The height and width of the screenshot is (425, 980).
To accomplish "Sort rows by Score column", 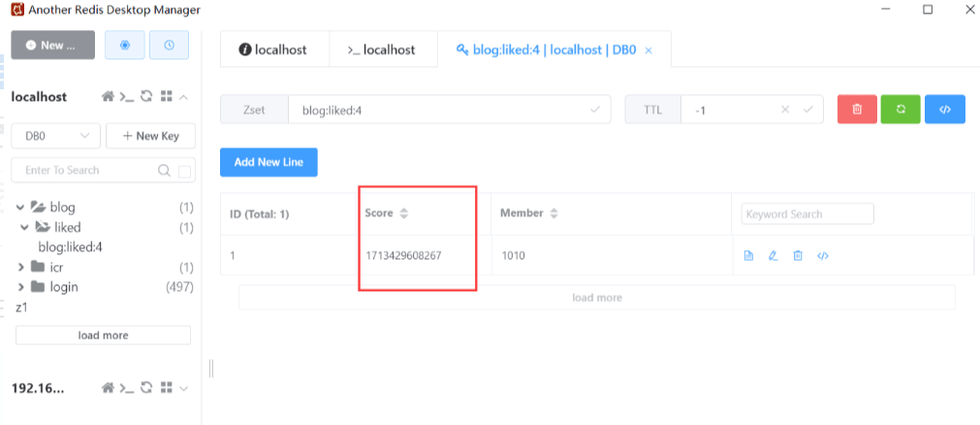I will (x=404, y=213).
